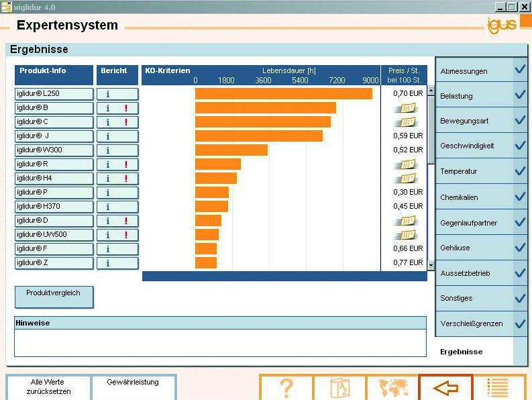Open info report for iglidur UW500
Image resolution: width=532 pixels, height=400 pixels.
point(108,235)
